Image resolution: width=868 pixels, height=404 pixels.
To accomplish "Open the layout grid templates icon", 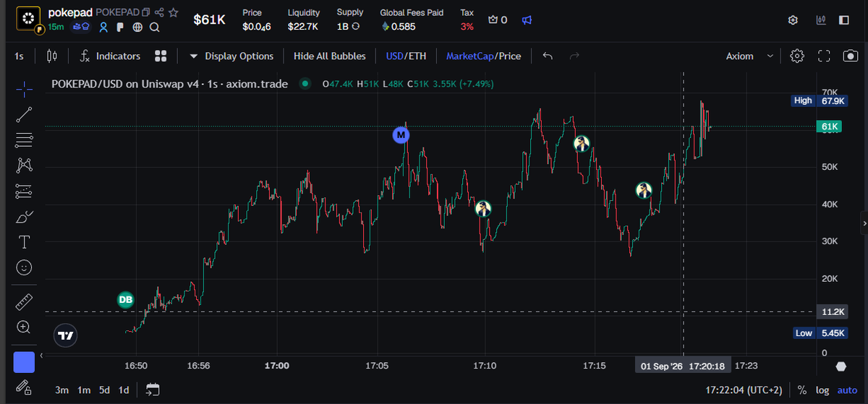I will tap(161, 56).
